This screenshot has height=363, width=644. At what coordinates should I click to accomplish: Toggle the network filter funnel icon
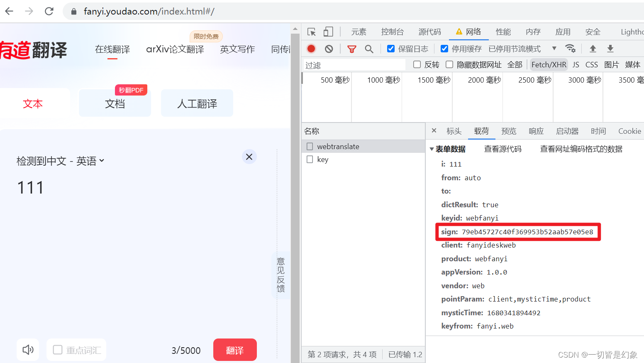(352, 49)
